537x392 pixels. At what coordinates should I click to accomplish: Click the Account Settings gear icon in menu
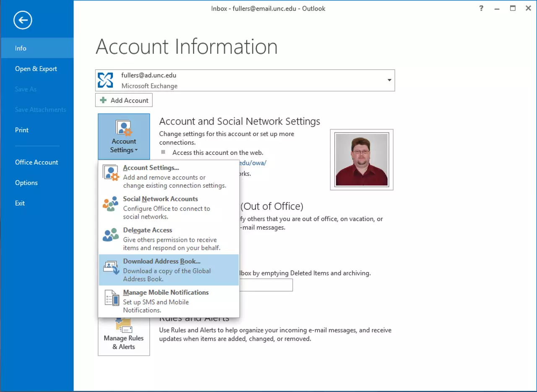point(111,174)
